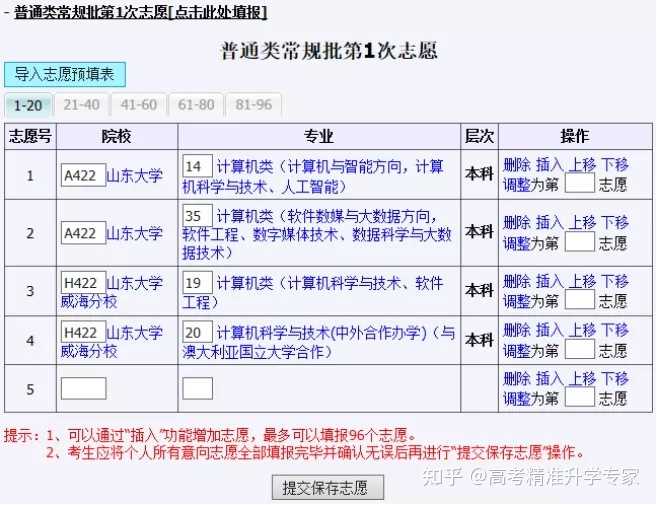Focus major code field showing 35
The image size is (657, 505).
[x=197, y=215]
